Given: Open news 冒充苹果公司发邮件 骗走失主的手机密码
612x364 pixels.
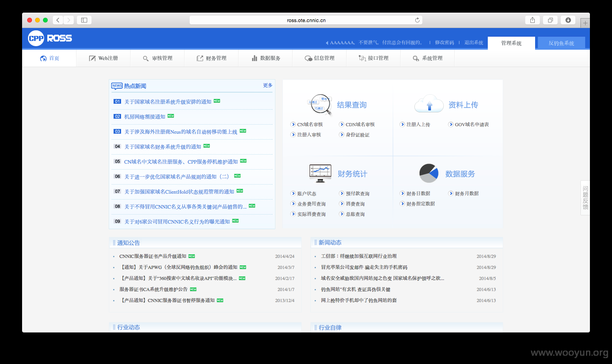Looking at the screenshot, I should pos(364,267).
